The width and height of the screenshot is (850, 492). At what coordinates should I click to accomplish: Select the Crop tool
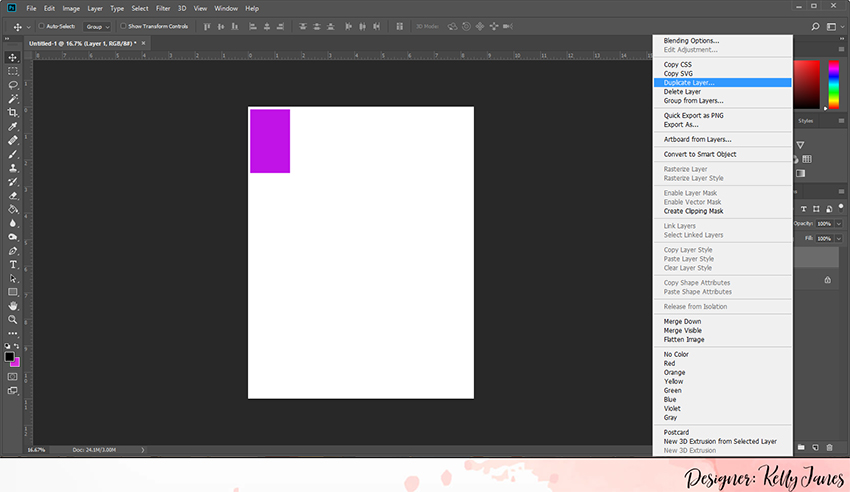pos(12,113)
